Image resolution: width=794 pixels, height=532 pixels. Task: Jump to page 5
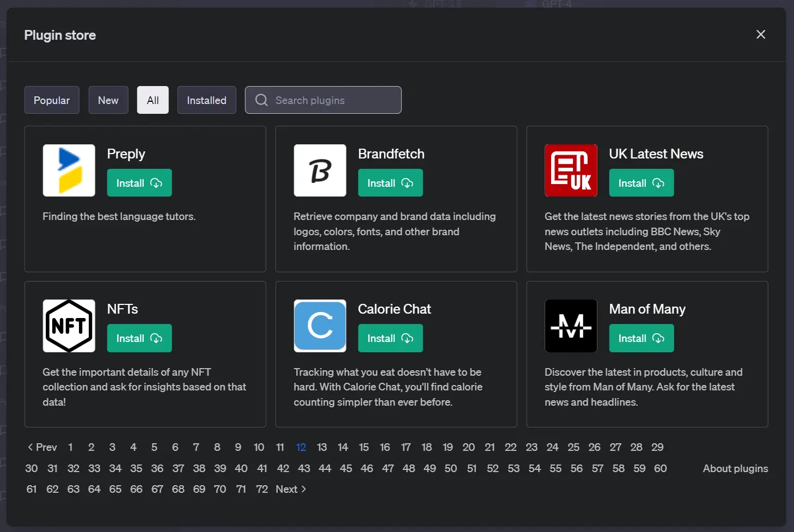(x=154, y=447)
